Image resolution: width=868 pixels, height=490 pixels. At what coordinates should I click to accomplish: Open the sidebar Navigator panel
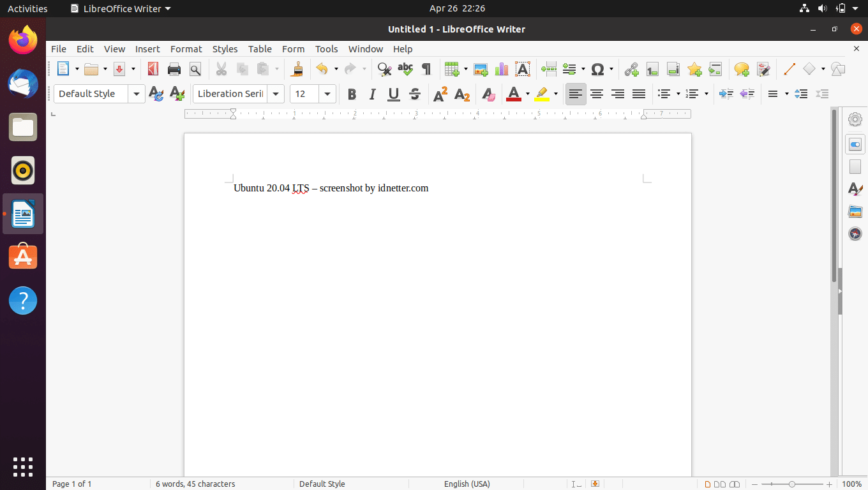(x=855, y=234)
